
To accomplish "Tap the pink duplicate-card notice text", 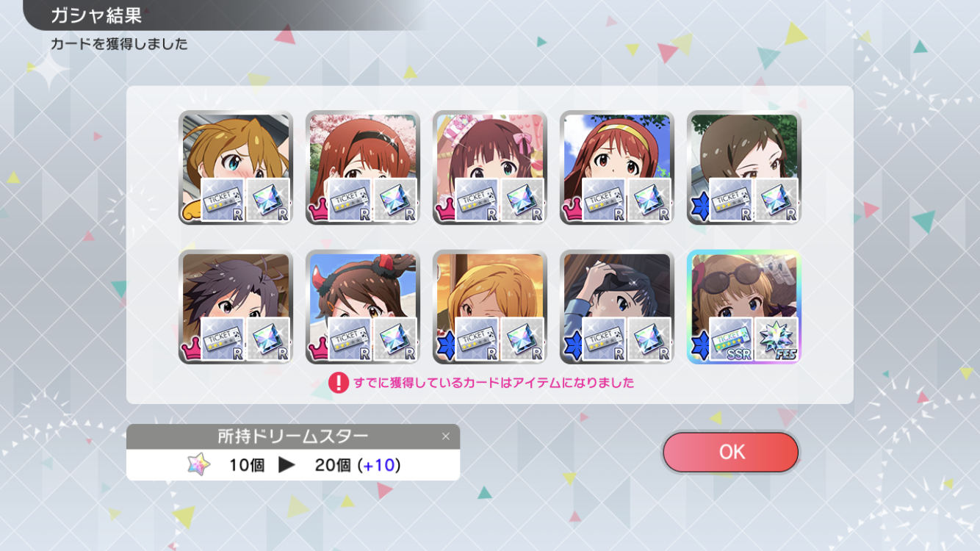I will (x=494, y=383).
